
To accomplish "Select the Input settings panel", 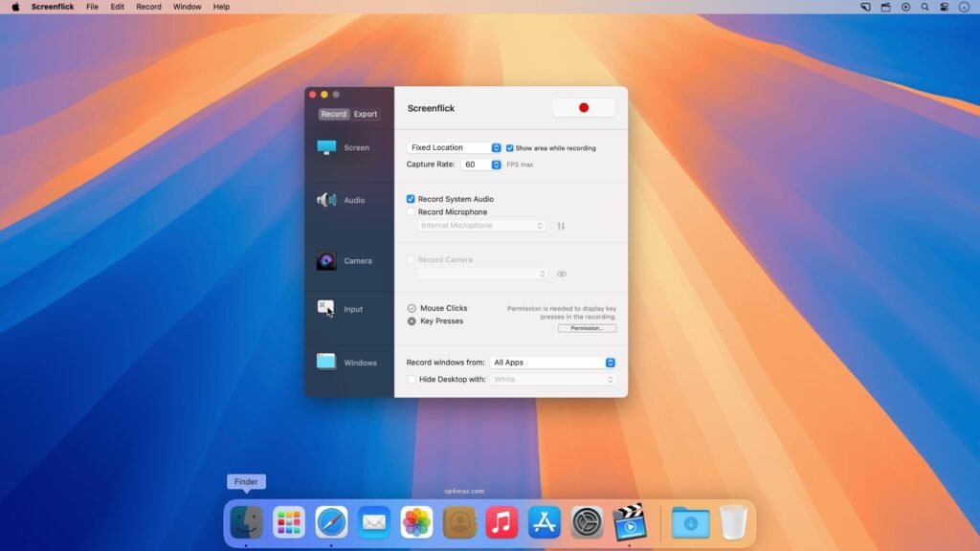I will 348,308.
